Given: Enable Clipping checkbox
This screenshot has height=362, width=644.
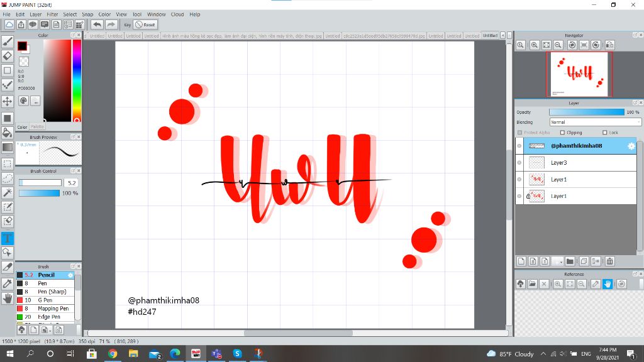Looking at the screenshot, I should pyautogui.click(x=562, y=133).
